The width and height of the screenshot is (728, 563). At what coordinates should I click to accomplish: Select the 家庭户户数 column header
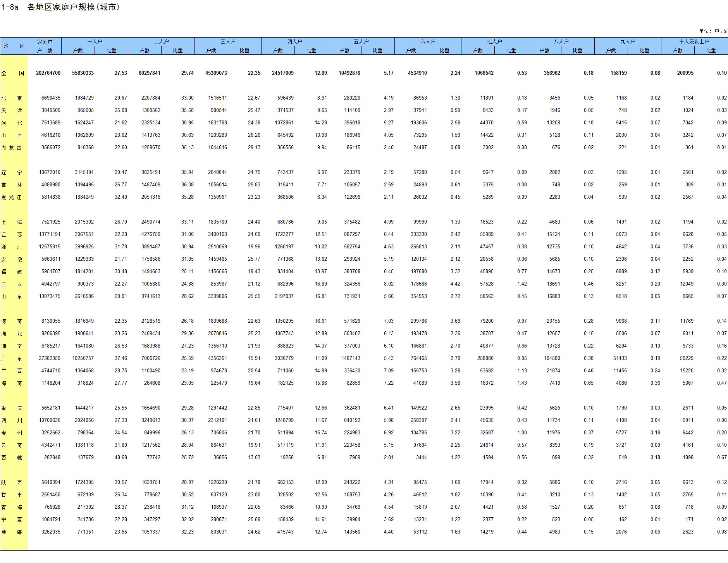click(x=45, y=46)
